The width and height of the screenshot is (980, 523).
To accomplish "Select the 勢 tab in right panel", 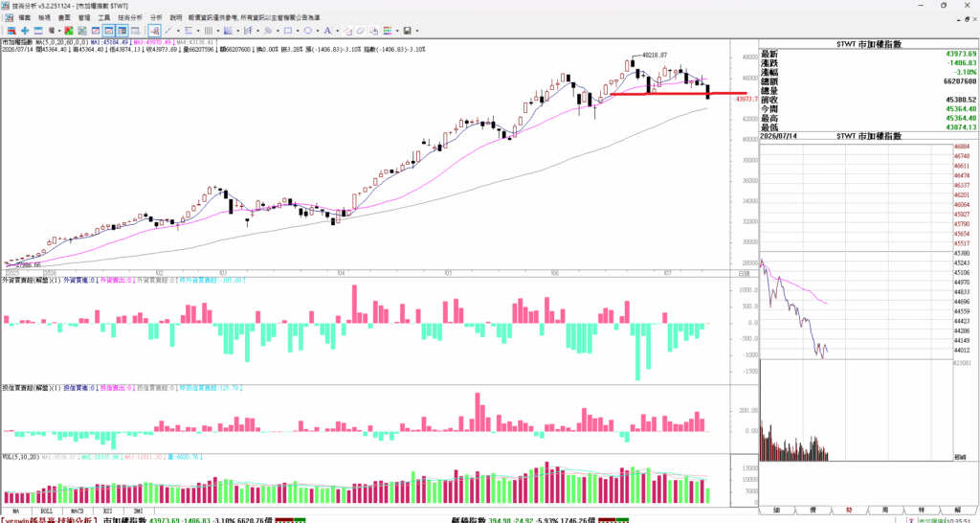I will point(849,510).
